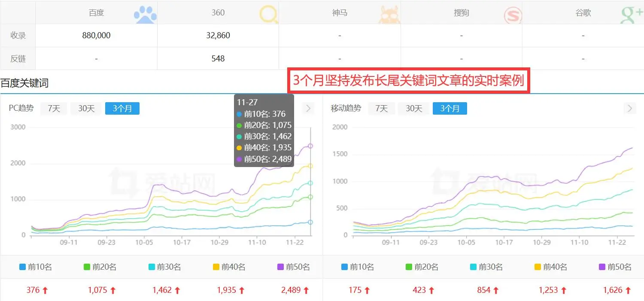The height and width of the screenshot is (301, 644).
Task: Click the purple 前50名 legend square on mobile chart
Action: click(x=603, y=267)
